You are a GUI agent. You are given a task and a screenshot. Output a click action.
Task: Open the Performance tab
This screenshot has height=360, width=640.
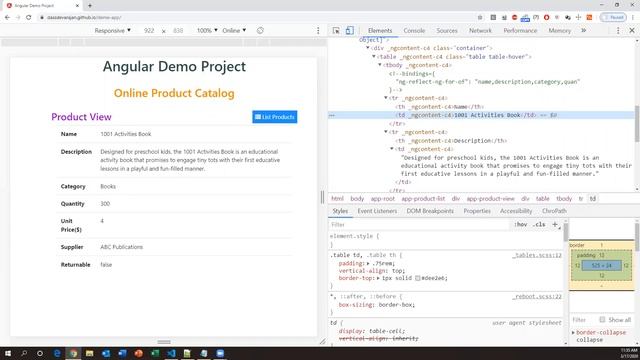(520, 31)
